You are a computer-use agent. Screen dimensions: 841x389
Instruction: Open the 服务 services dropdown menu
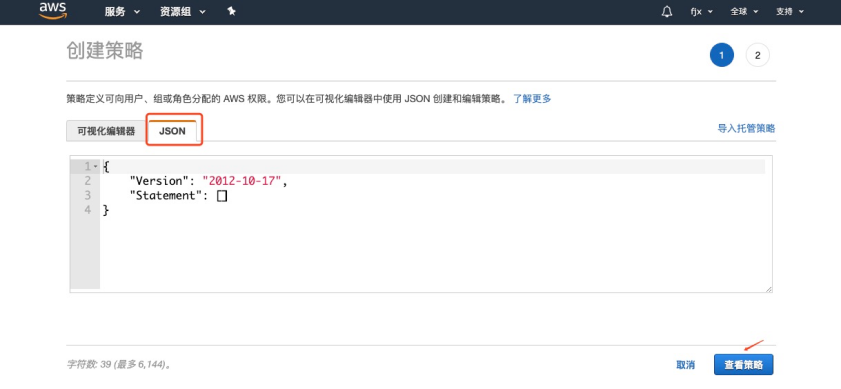coord(122,11)
